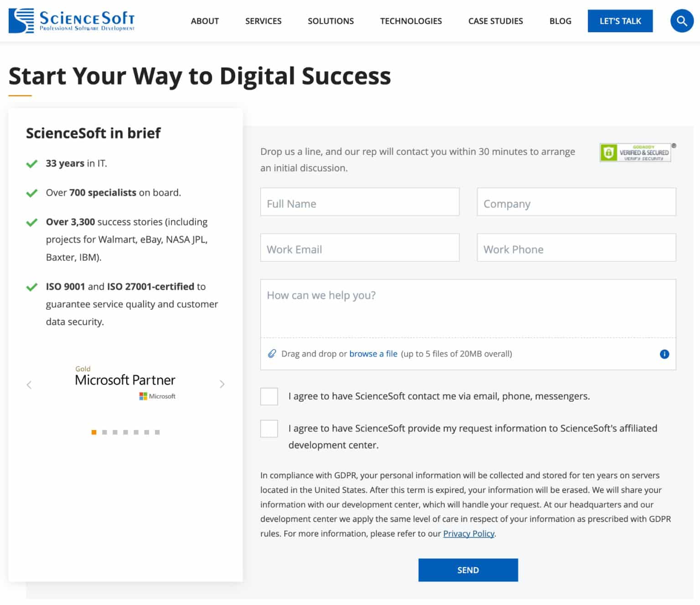The image size is (700, 605).
Task: Click the ScienceSoft logo to go home
Action: (71, 21)
